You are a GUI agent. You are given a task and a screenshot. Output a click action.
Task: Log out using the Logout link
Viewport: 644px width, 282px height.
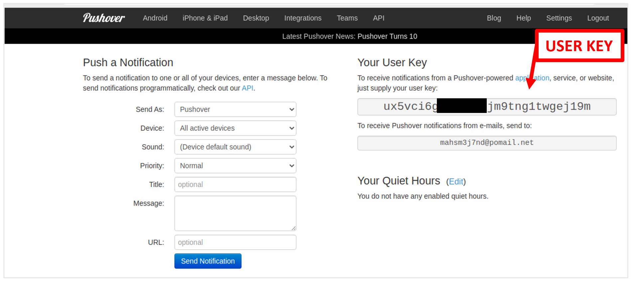tap(598, 18)
